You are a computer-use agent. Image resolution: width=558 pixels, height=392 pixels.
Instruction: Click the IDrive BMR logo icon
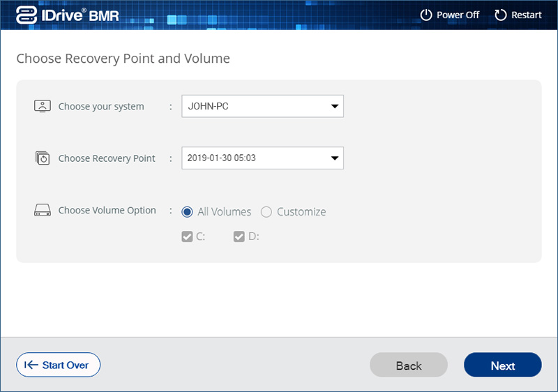tap(27, 15)
